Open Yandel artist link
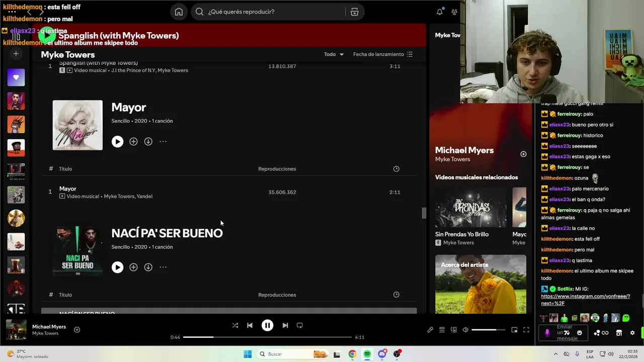644x362 pixels. click(144, 197)
